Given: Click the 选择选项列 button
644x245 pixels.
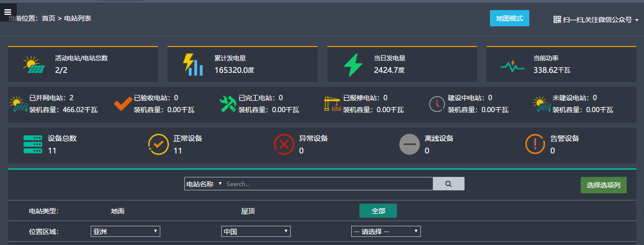Looking at the screenshot, I should click(603, 185).
